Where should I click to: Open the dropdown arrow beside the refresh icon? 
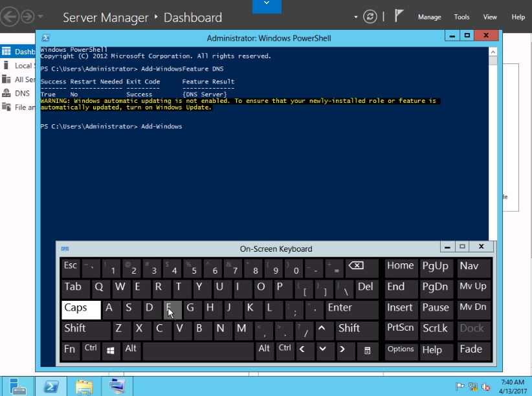(356, 17)
